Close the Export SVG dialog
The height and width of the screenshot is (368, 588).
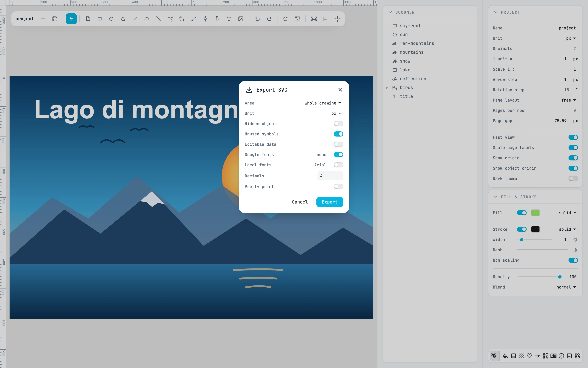340,90
